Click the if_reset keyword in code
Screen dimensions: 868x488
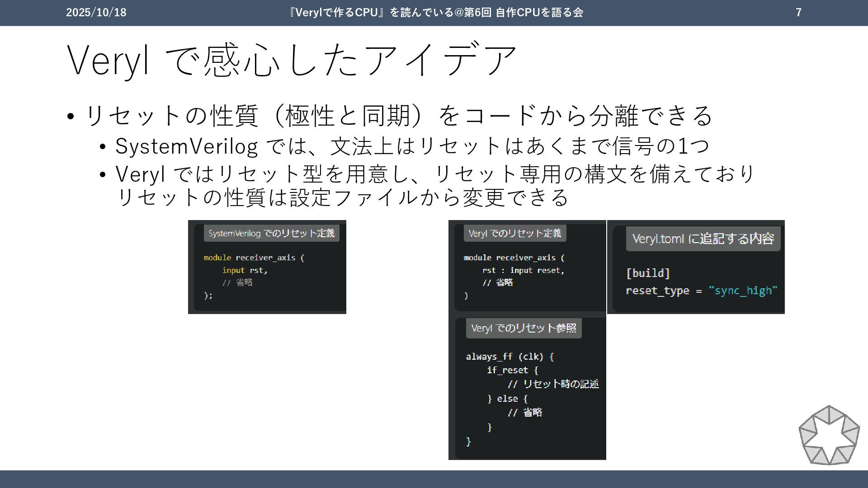point(507,370)
